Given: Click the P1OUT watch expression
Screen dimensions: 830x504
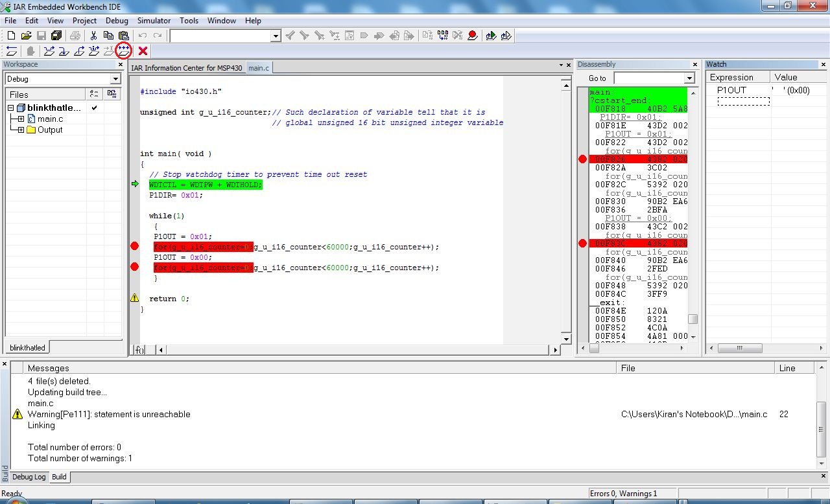Looking at the screenshot, I should pyautogui.click(x=731, y=91).
